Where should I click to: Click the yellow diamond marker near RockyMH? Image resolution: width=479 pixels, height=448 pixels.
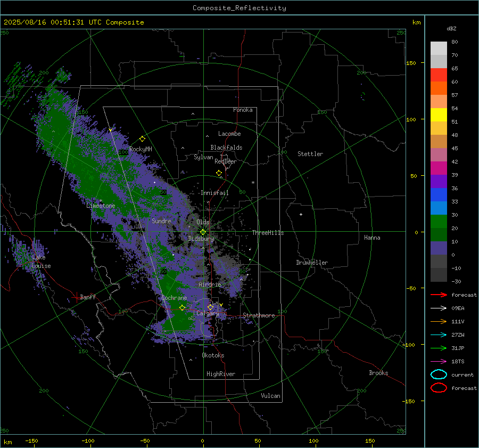point(142,139)
